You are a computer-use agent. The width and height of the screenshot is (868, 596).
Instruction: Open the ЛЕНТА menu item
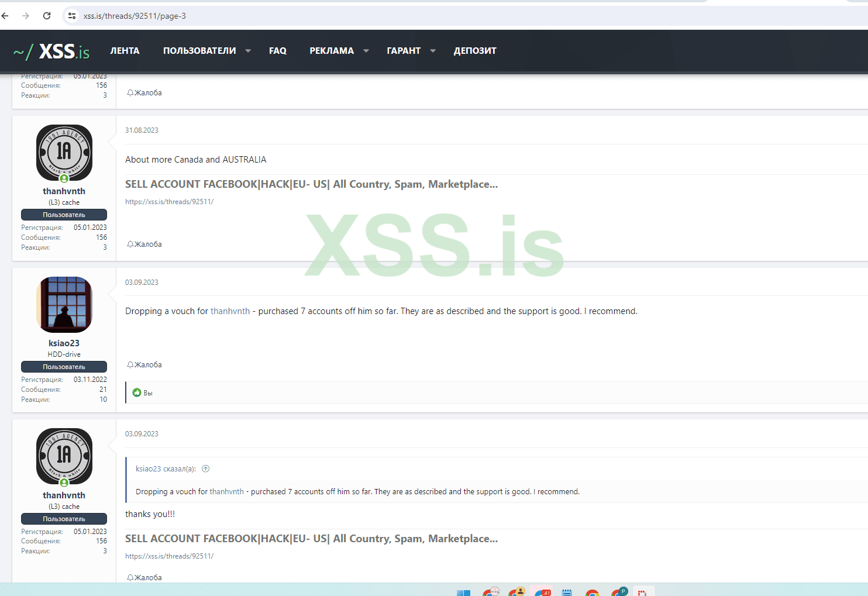125,51
